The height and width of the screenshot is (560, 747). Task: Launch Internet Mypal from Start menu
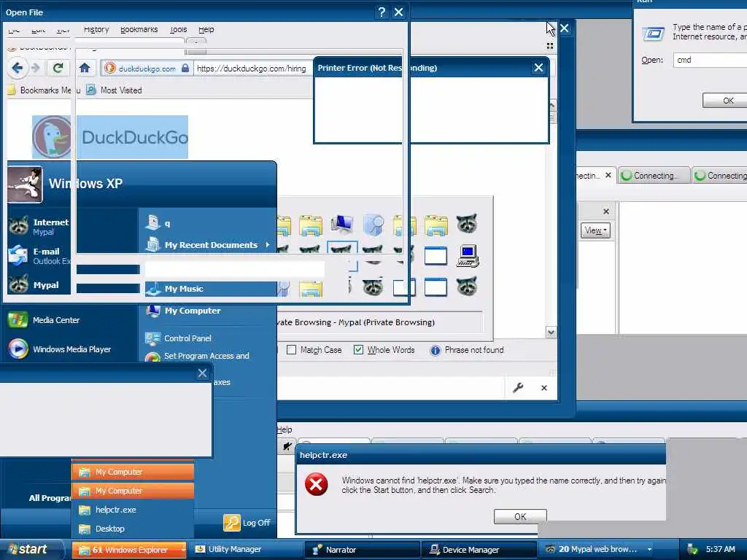[39, 227]
